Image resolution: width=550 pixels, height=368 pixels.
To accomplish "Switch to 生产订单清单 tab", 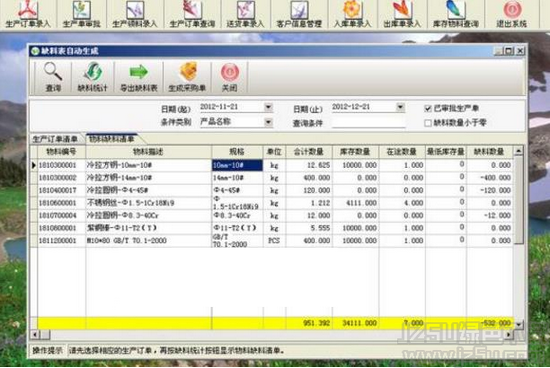I will [x=55, y=139].
